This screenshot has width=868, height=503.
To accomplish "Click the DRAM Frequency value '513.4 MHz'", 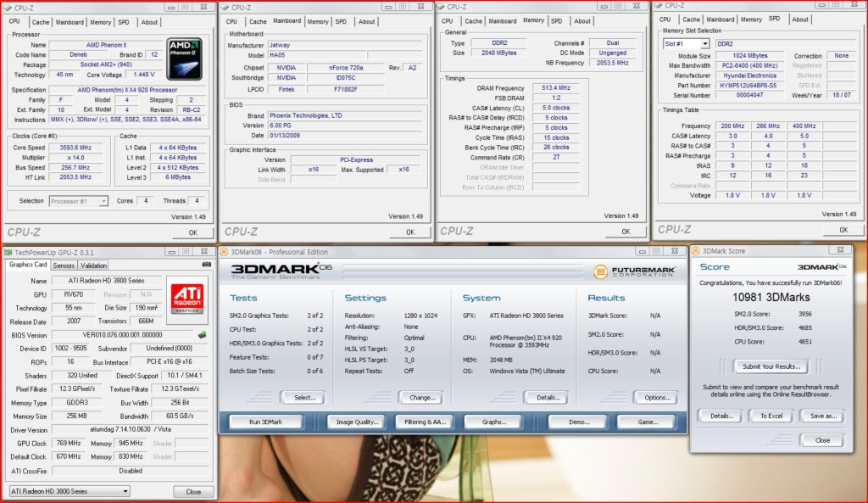I will 556,88.
